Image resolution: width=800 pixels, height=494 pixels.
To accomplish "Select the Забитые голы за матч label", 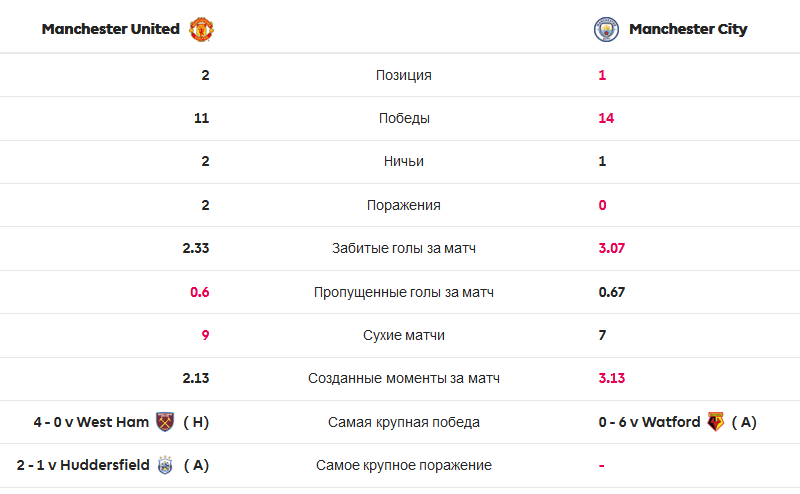I will point(404,248).
